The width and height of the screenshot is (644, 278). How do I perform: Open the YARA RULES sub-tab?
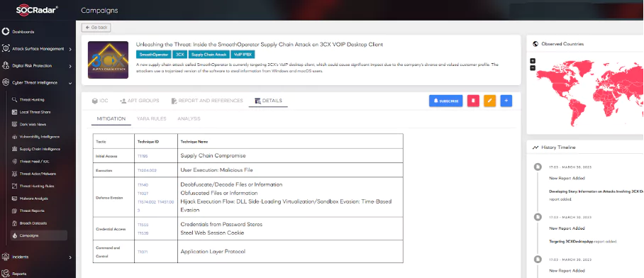(152, 118)
